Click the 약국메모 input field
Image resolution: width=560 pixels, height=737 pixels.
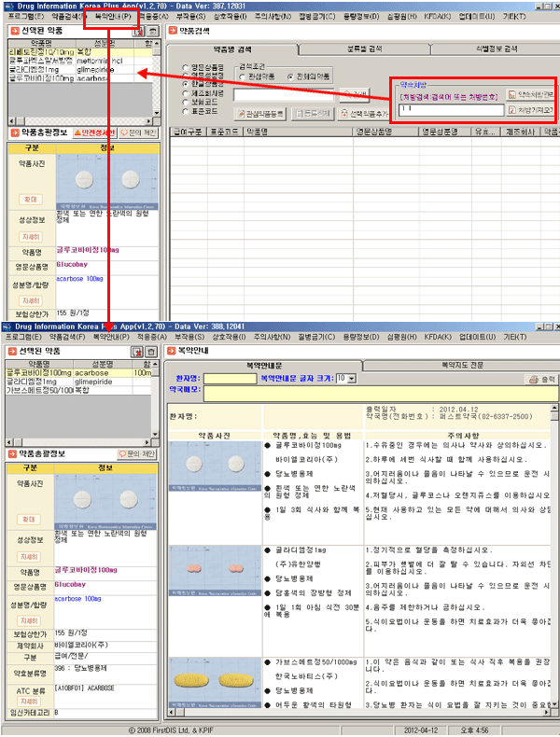click(381, 394)
